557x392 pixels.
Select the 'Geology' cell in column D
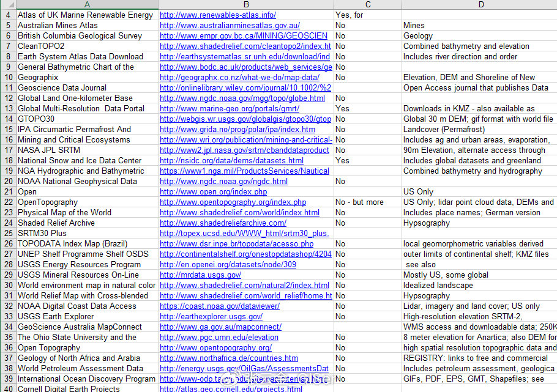tap(479, 36)
